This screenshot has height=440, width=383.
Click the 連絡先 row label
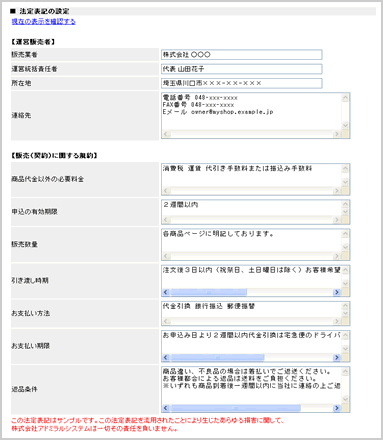point(21,115)
